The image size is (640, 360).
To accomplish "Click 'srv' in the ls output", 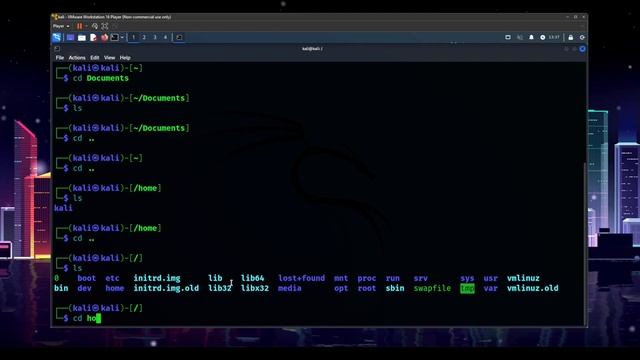I will tap(420, 278).
